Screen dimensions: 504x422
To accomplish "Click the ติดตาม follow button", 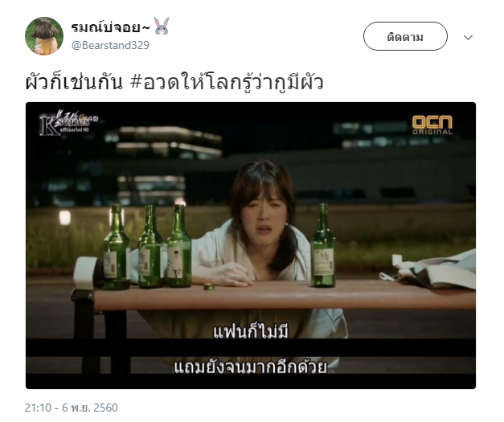I will (405, 36).
